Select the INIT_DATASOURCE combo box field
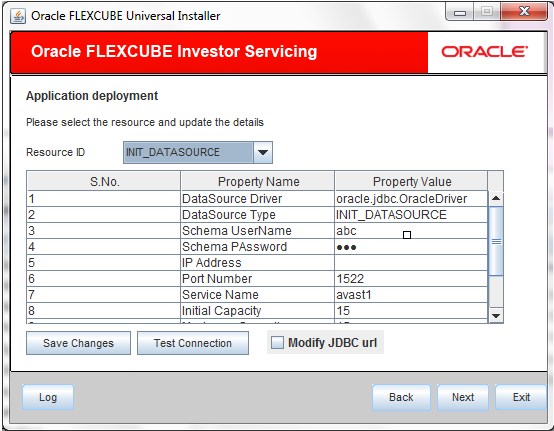Screen dimensions: 554x431 tap(188, 153)
